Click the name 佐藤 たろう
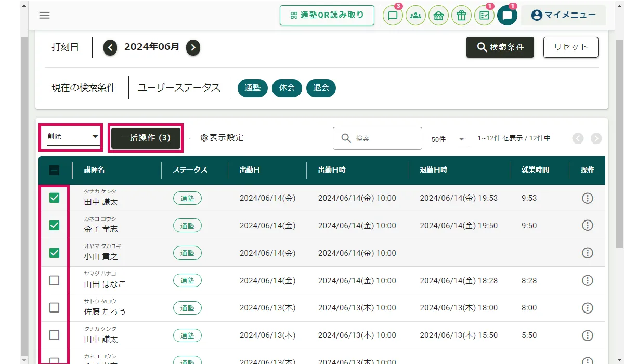 tap(105, 311)
